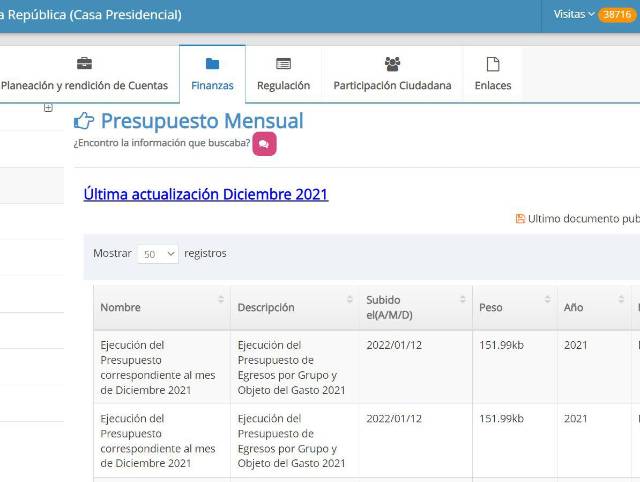The height and width of the screenshot is (482, 640).
Task: Expand the sidebar plus box toggle
Action: [x=48, y=108]
